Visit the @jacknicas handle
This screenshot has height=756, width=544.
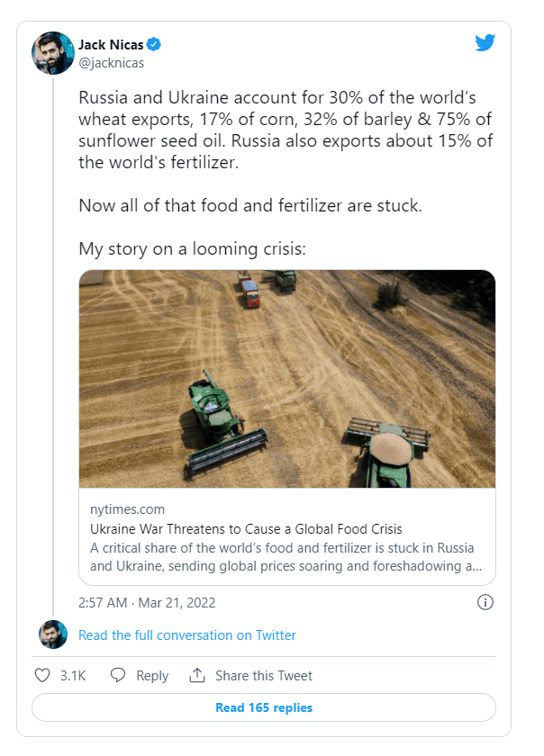coord(112,63)
